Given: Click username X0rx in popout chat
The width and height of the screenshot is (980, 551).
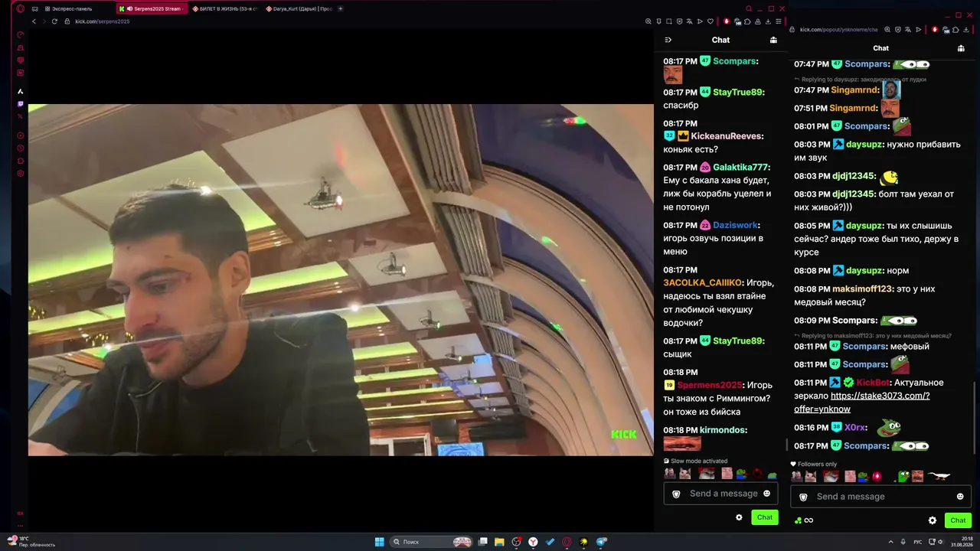Looking at the screenshot, I should (855, 428).
